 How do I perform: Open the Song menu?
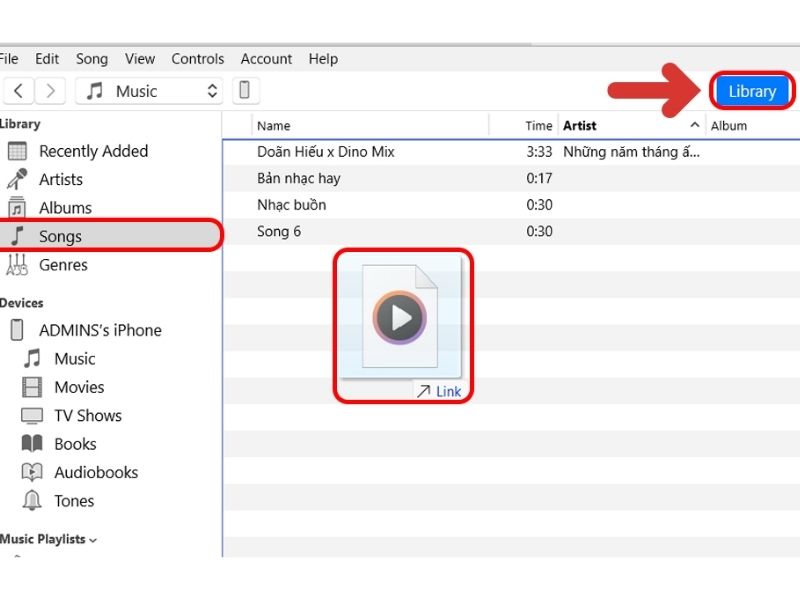pos(92,59)
